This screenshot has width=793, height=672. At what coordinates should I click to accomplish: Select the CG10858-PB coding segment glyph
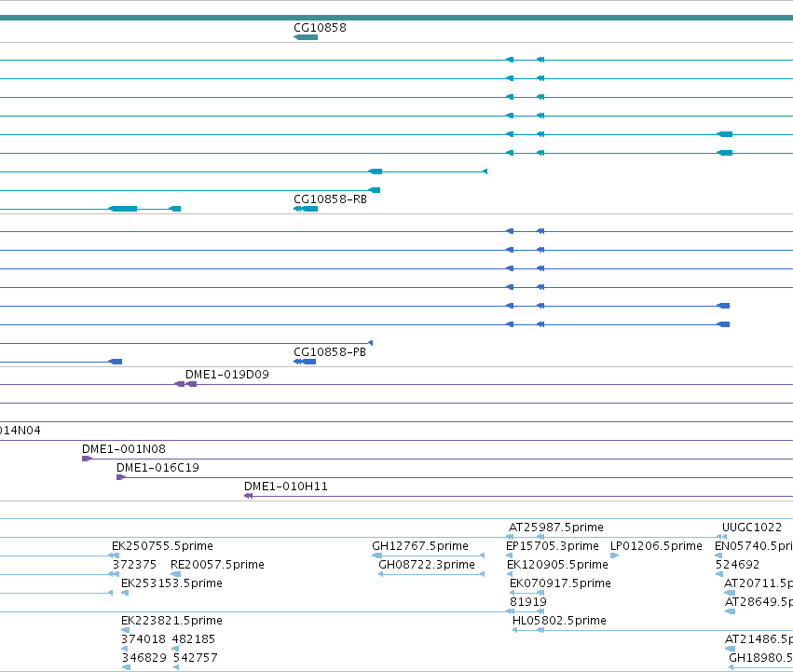point(305,362)
